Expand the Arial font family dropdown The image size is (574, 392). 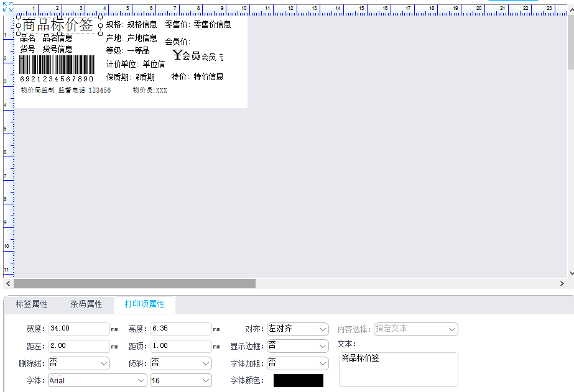coord(98,380)
